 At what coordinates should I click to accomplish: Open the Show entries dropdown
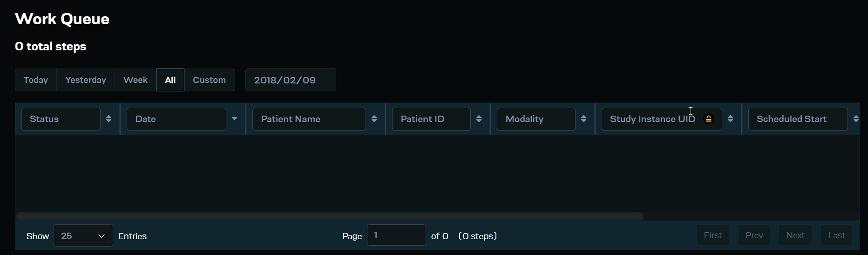point(83,236)
